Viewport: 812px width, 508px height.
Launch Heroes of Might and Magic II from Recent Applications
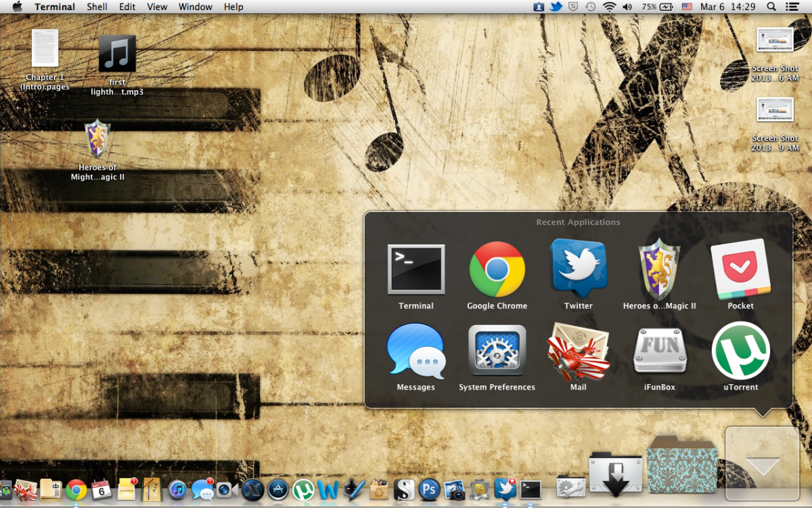659,269
